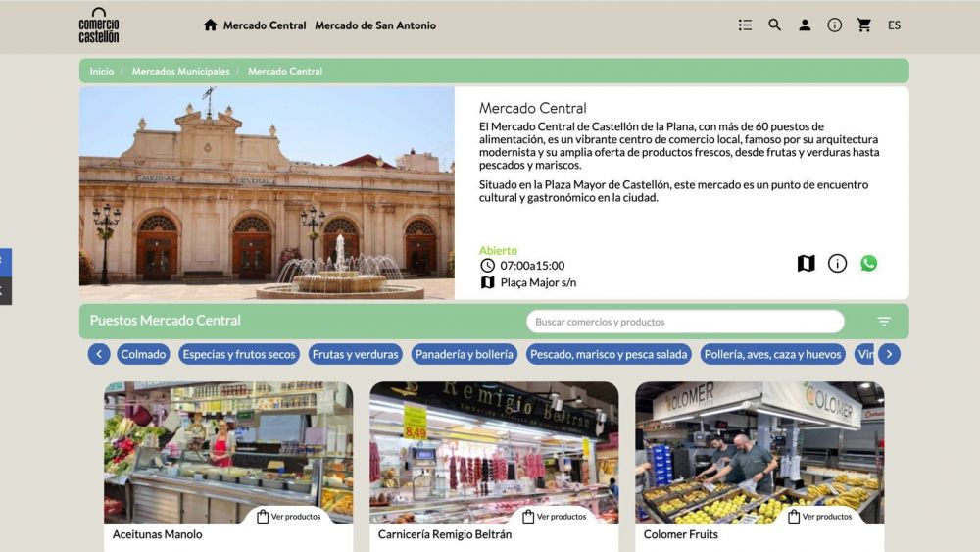Open the user account icon
The width and height of the screenshot is (980, 552).
[x=805, y=25]
